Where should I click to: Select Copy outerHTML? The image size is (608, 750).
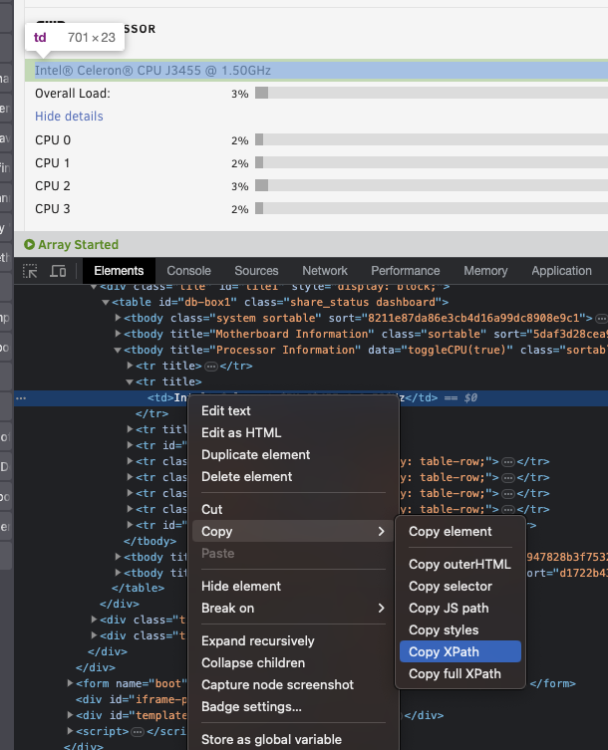pyautogui.click(x=460, y=564)
